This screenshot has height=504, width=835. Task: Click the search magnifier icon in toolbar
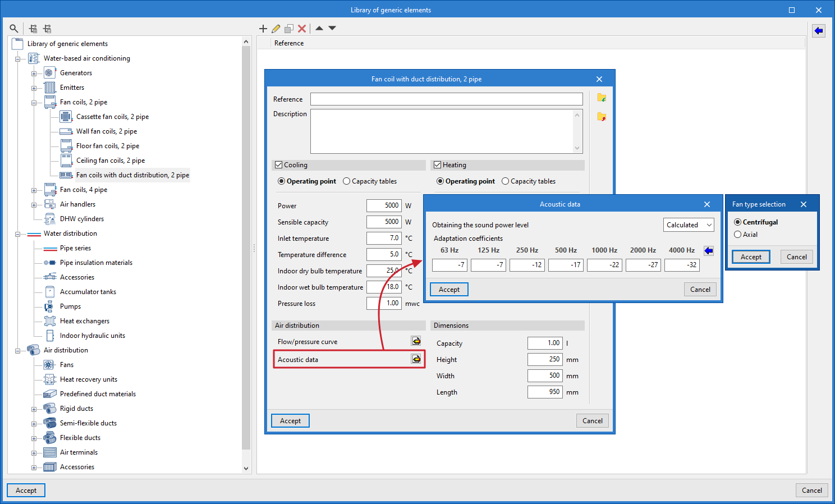14,28
